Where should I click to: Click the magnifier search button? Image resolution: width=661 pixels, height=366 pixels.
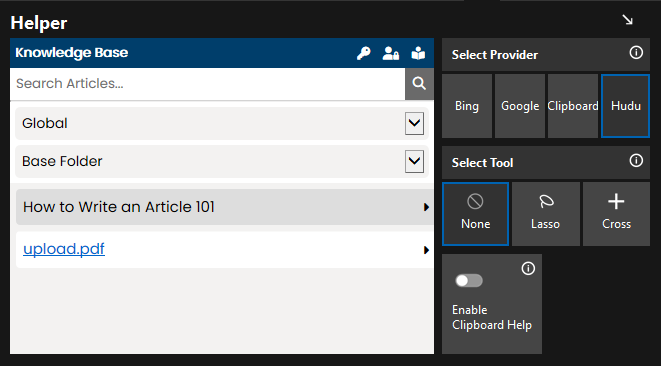click(x=419, y=83)
